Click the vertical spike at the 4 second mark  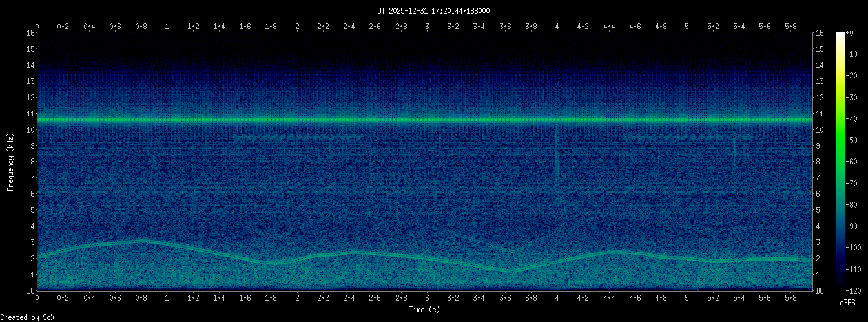(557, 158)
